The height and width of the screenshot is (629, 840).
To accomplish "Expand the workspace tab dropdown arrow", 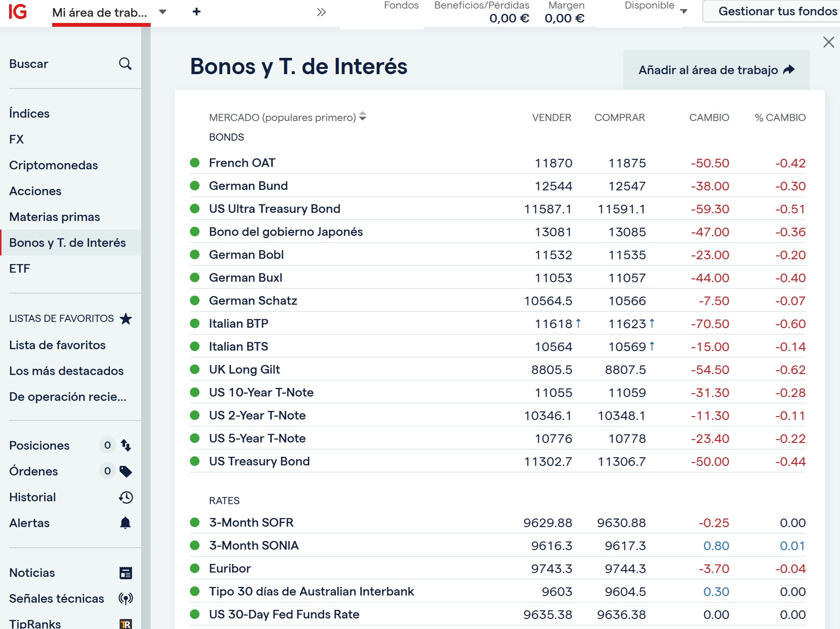I will click(x=163, y=12).
